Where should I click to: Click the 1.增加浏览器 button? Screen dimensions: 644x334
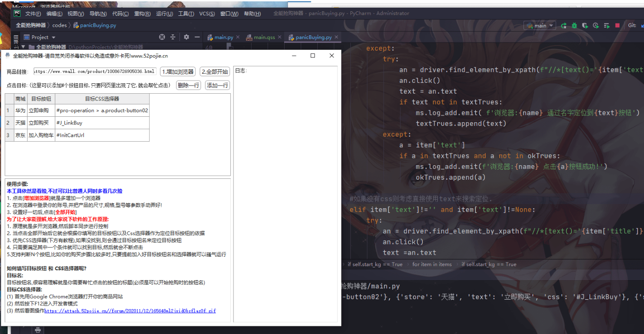pyautogui.click(x=178, y=72)
